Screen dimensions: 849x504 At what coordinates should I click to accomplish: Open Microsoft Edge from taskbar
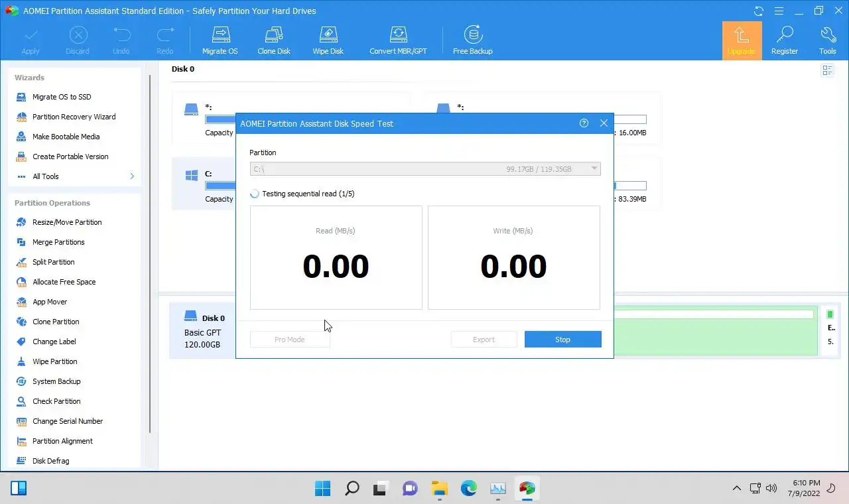pos(469,489)
